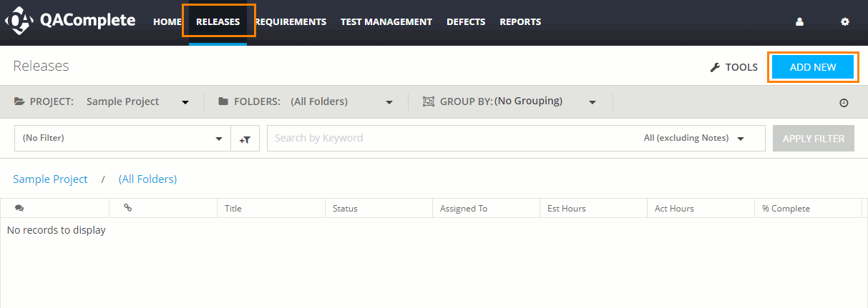Click the Add New button
The width and height of the screenshot is (868, 308).
tap(813, 67)
